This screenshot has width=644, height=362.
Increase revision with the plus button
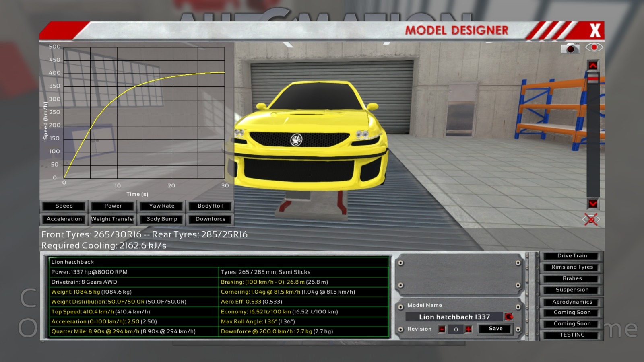pyautogui.click(x=469, y=329)
